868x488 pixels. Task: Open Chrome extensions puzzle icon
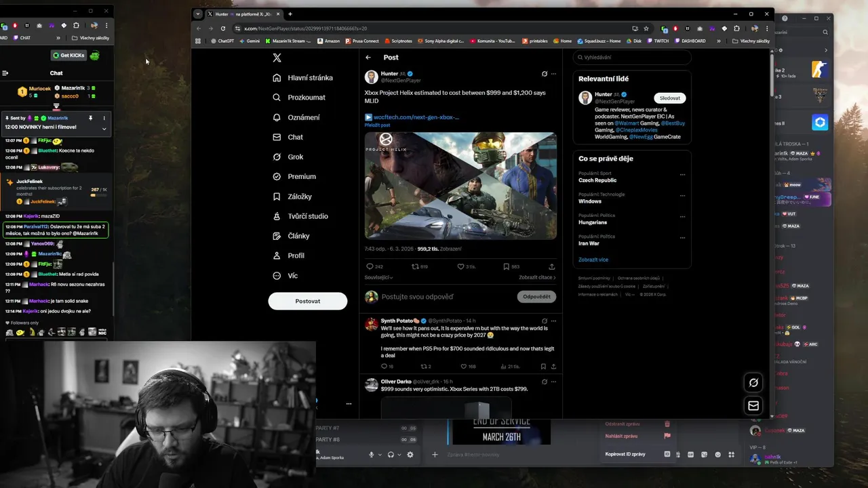click(736, 28)
